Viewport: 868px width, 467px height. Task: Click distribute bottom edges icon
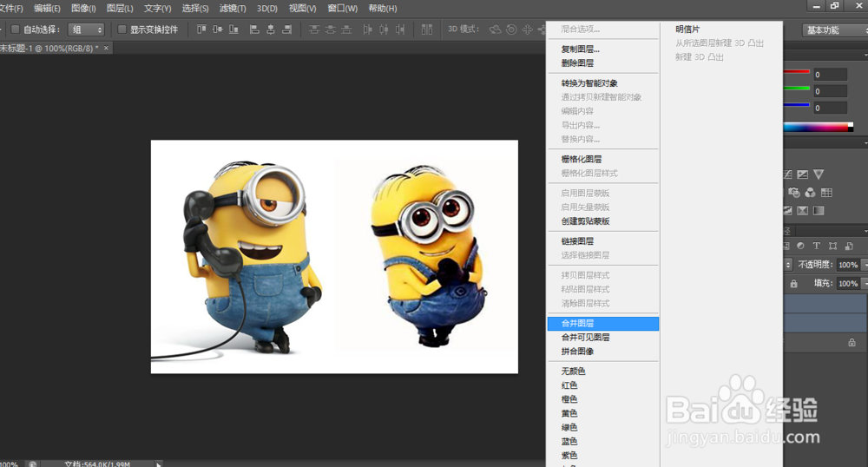click(346, 30)
